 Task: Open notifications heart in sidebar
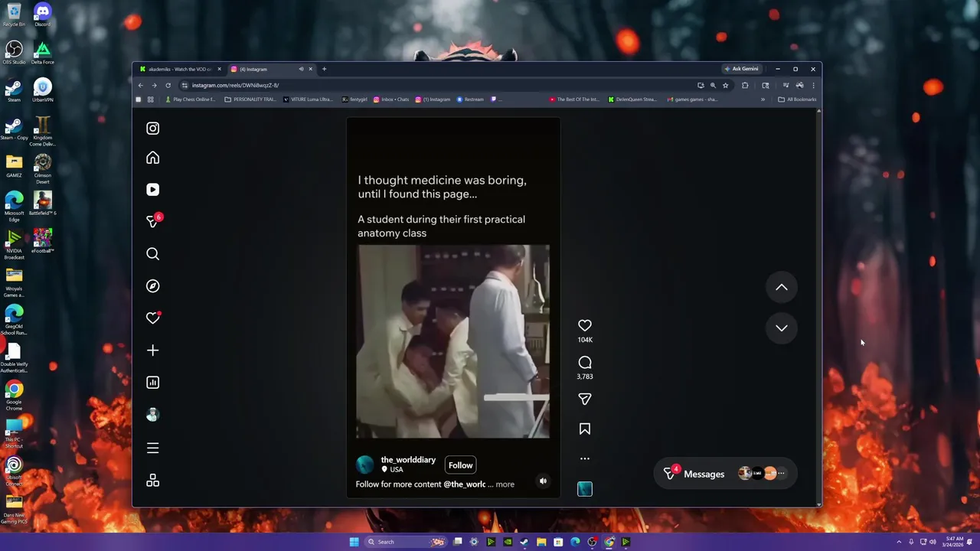152,318
